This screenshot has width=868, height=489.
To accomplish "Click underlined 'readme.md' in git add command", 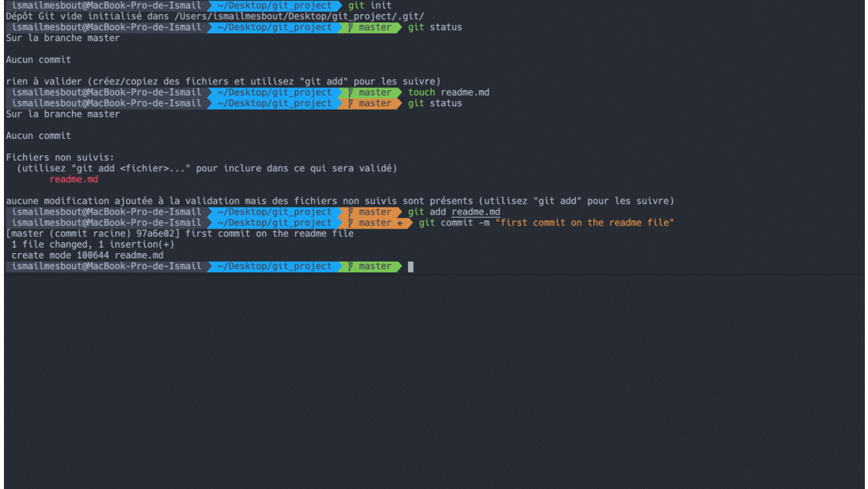I will (476, 212).
